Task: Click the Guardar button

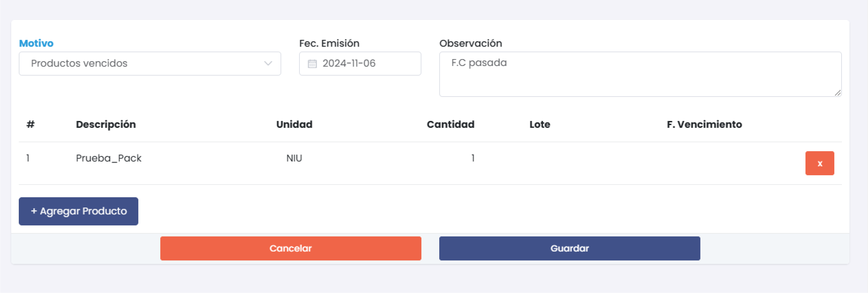Action: 569,248
